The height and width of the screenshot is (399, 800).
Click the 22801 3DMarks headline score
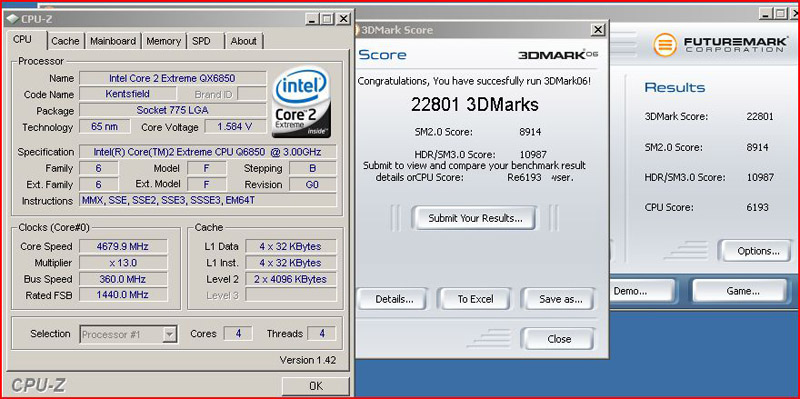(474, 105)
